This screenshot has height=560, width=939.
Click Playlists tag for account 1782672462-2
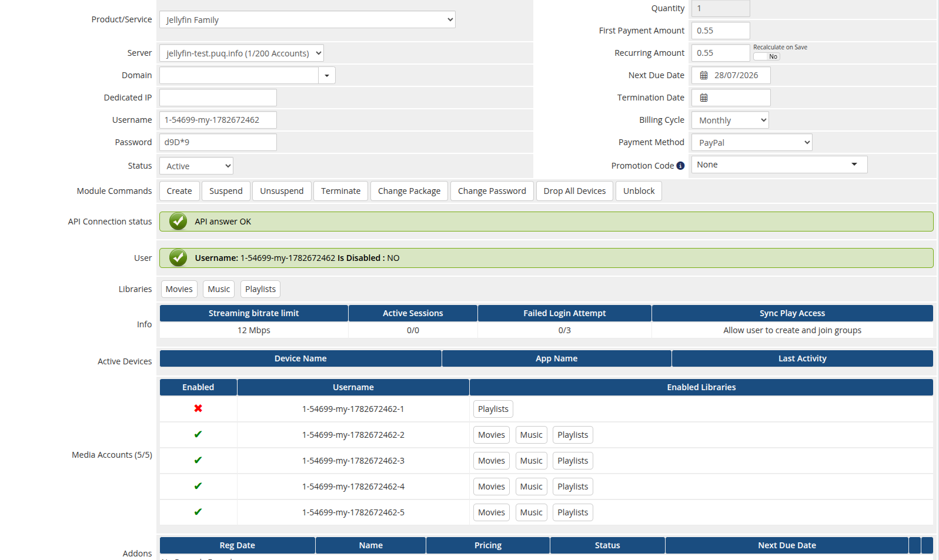pyautogui.click(x=573, y=435)
